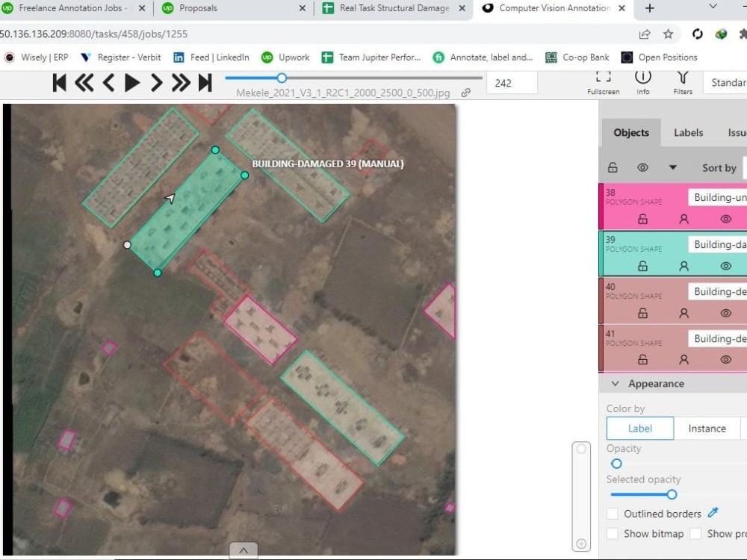Hide object 39 polygon
This screenshot has width=747, height=560.
point(725,267)
